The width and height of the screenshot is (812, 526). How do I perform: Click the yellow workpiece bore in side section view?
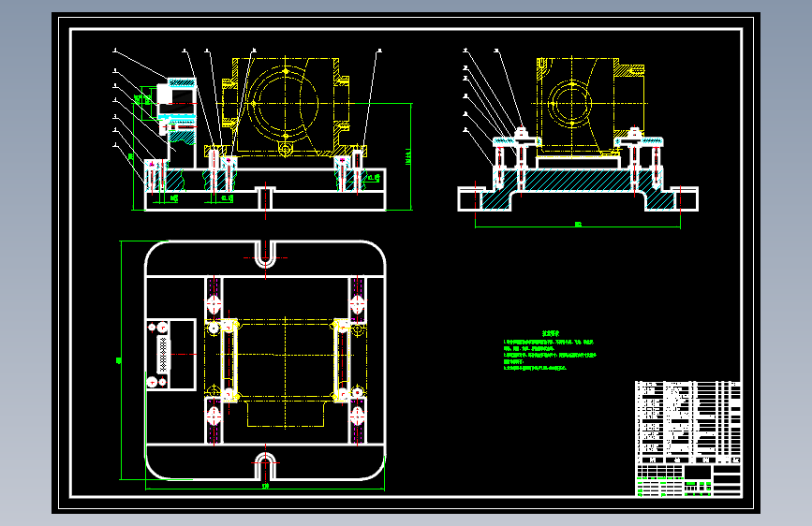pos(571,103)
